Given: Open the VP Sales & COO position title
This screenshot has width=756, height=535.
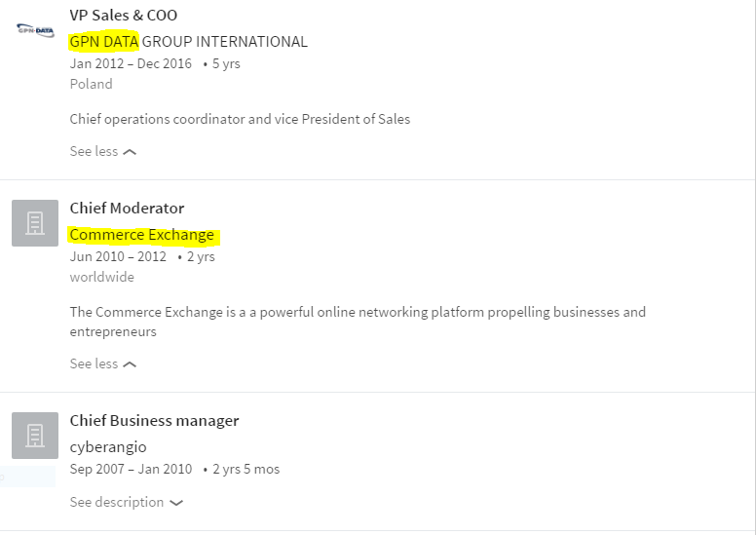Looking at the screenshot, I should point(124,15).
